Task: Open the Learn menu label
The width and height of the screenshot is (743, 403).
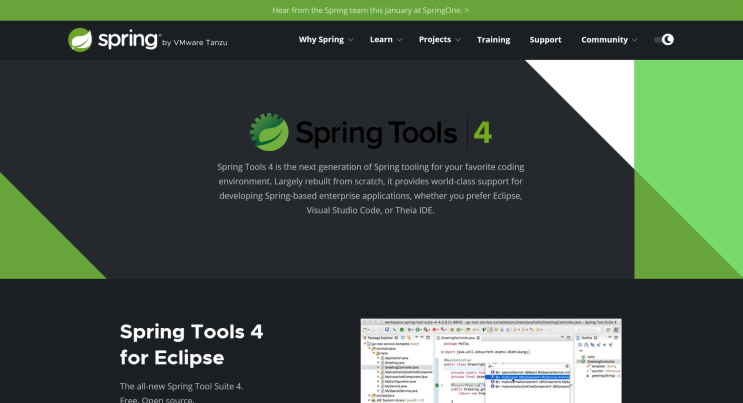Action: 381,40
